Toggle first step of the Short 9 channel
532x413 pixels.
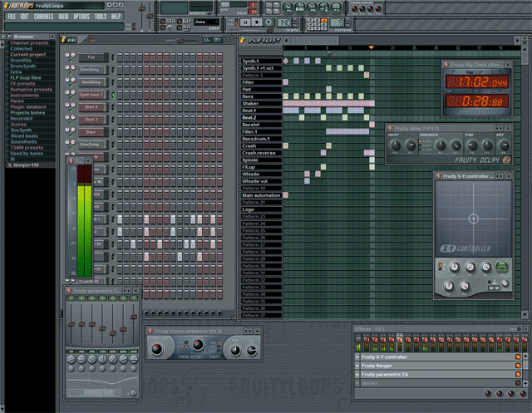pos(120,107)
